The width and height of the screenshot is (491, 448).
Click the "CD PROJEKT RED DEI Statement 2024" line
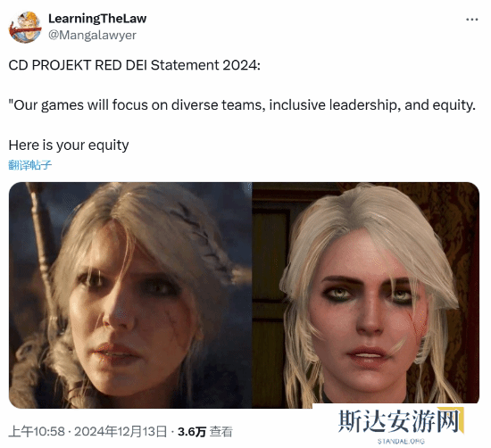click(134, 65)
